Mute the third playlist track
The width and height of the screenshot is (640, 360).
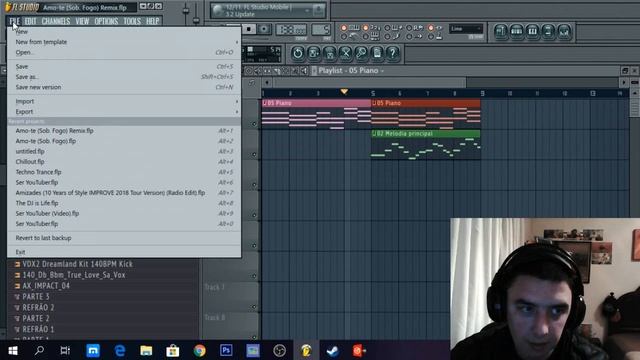tap(254, 184)
